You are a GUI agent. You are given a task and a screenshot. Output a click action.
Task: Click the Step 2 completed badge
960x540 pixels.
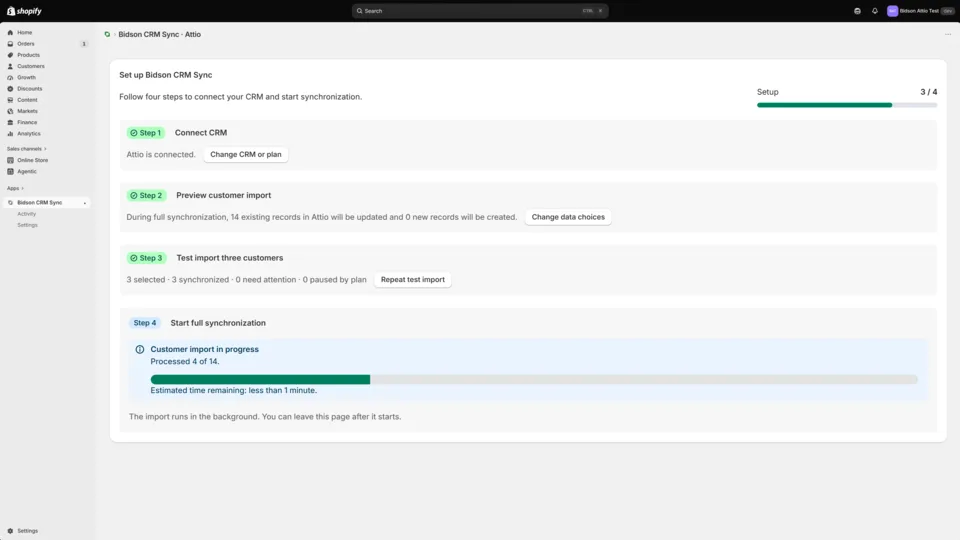[x=146, y=195]
